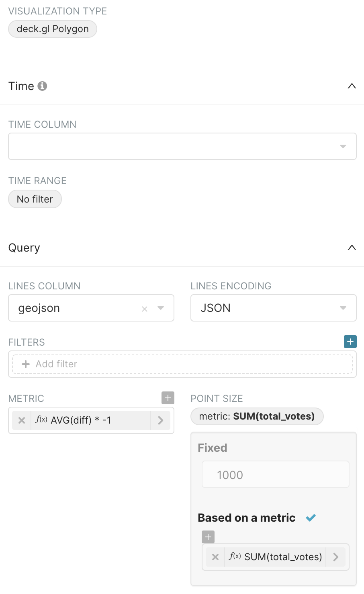Select the Fixed point size option

(x=213, y=448)
